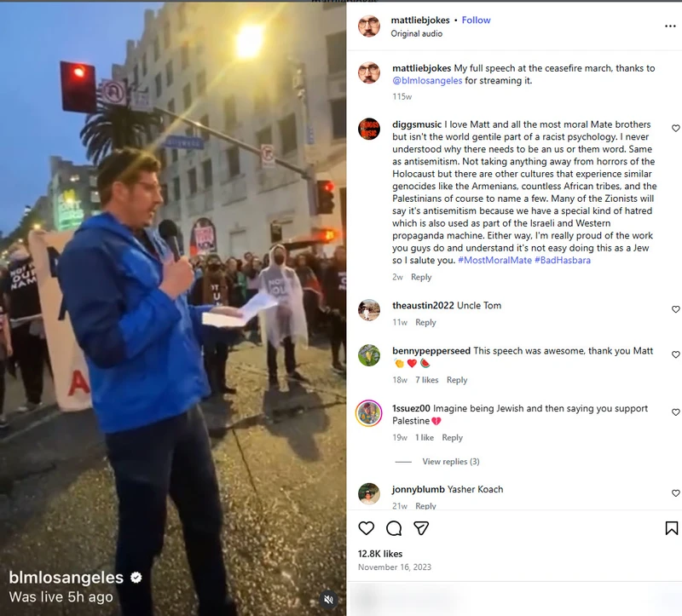Like theaustin2022's Uncle Tom comment
This screenshot has width=682, height=616.
(x=675, y=309)
